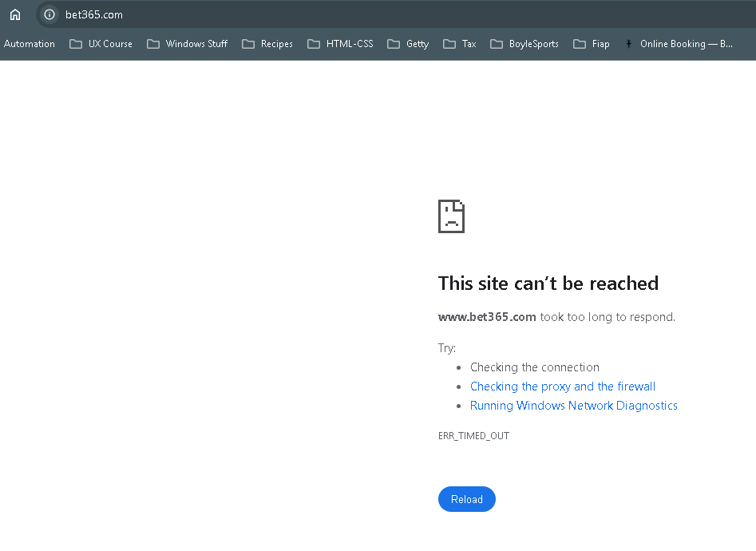
Task: Open site information icon beside bet365.com
Action: [x=49, y=14]
